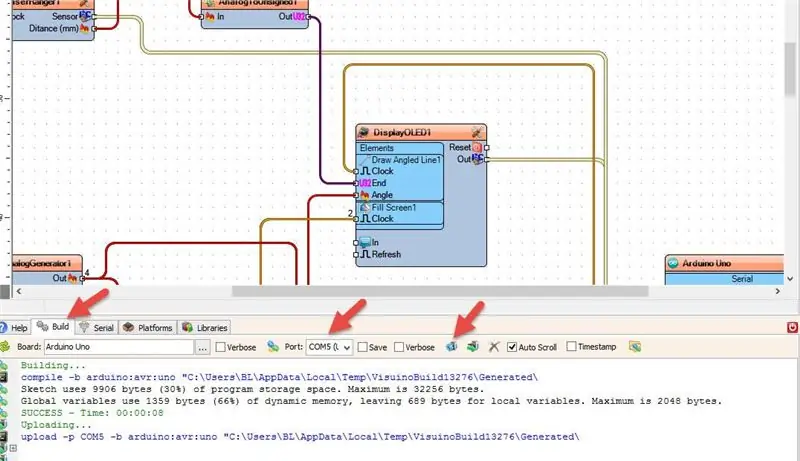Click the Arduino Uno component icon
Viewport: 800px width, 461px height.
tap(673, 264)
